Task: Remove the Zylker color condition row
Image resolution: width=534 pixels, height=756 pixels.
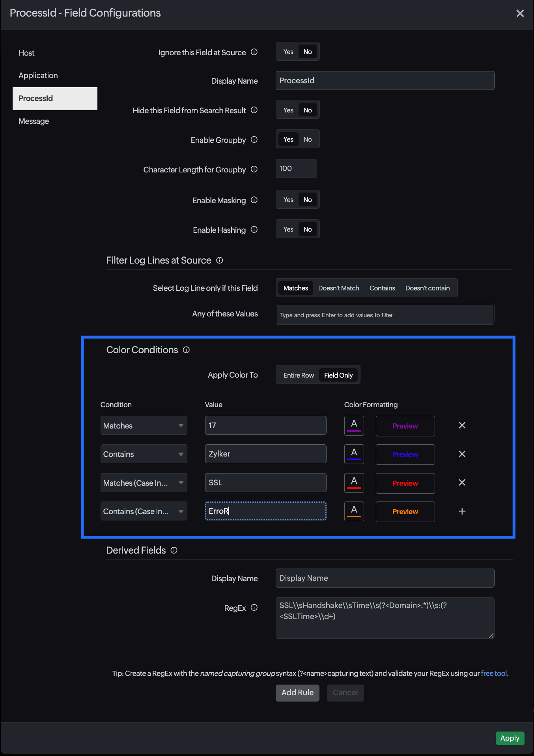Action: pos(462,454)
